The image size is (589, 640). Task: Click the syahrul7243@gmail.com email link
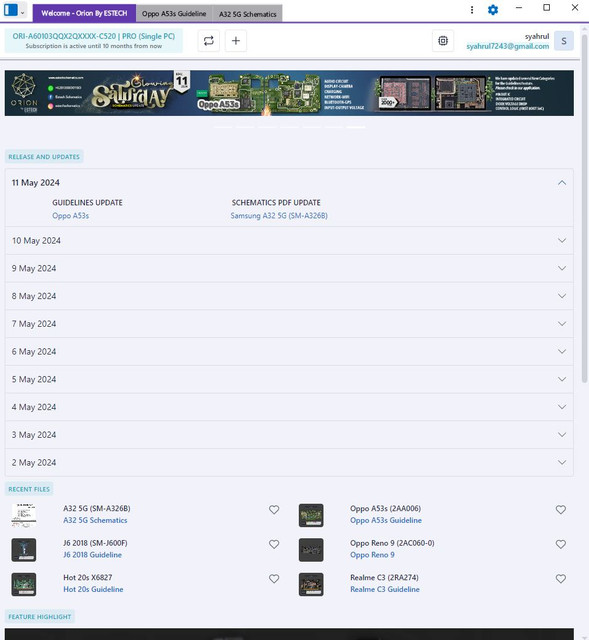[x=507, y=46]
